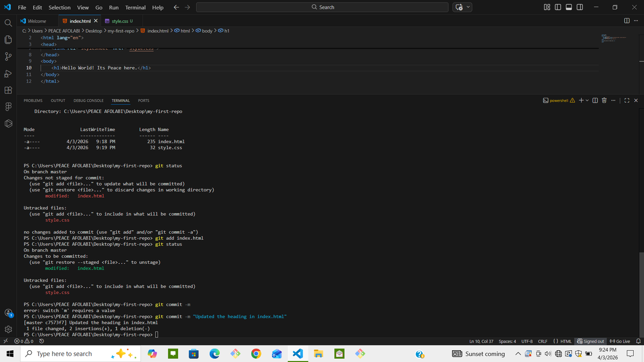Open the Terminal menu
This screenshot has height=362, width=644.
pos(135,7)
